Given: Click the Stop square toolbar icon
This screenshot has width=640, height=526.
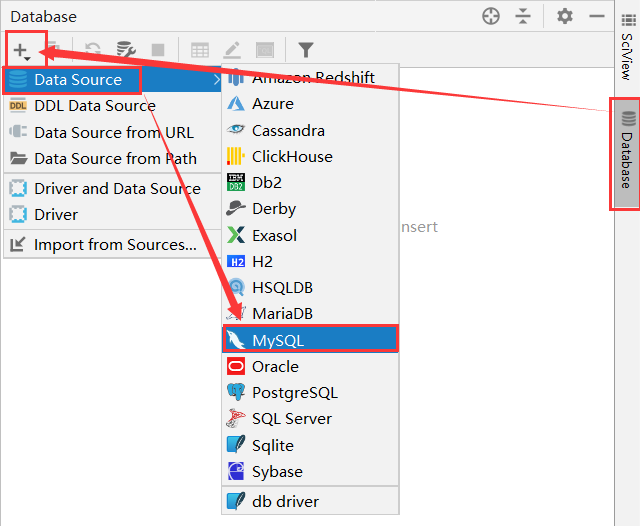Looking at the screenshot, I should [x=158, y=50].
